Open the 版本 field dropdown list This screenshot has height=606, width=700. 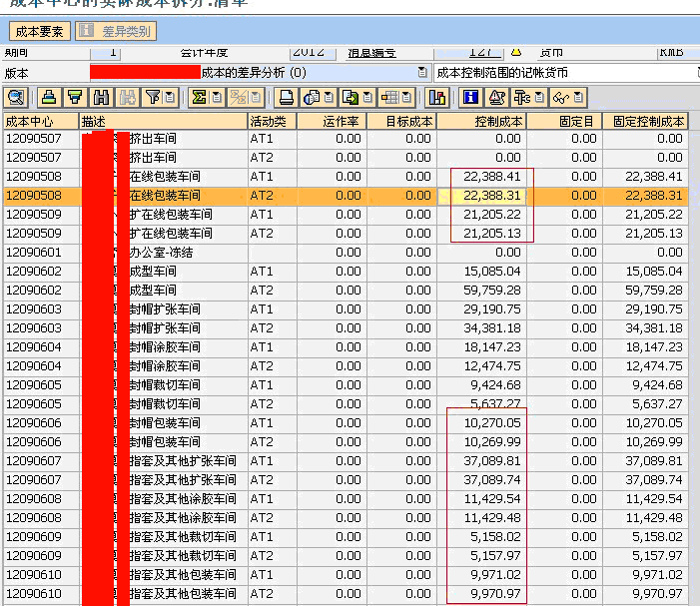421,72
